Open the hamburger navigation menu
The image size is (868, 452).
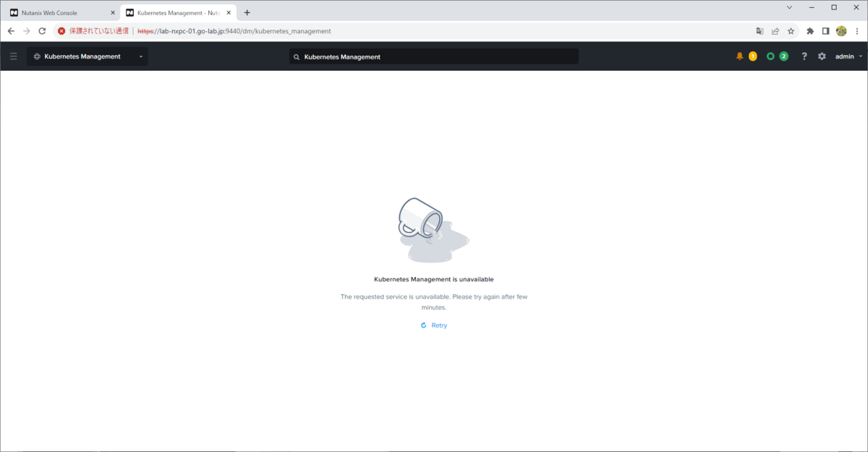point(14,56)
